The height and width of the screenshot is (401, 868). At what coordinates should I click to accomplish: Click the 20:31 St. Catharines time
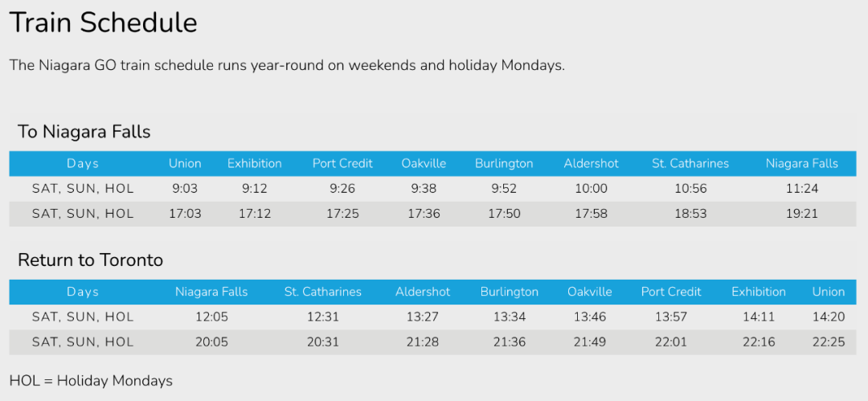click(323, 342)
